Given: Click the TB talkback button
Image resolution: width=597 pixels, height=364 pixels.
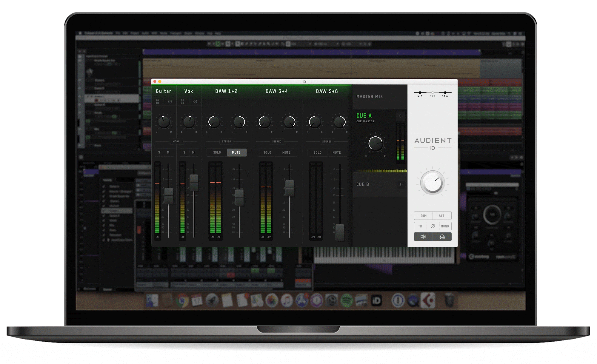Looking at the screenshot, I should tap(420, 226).
